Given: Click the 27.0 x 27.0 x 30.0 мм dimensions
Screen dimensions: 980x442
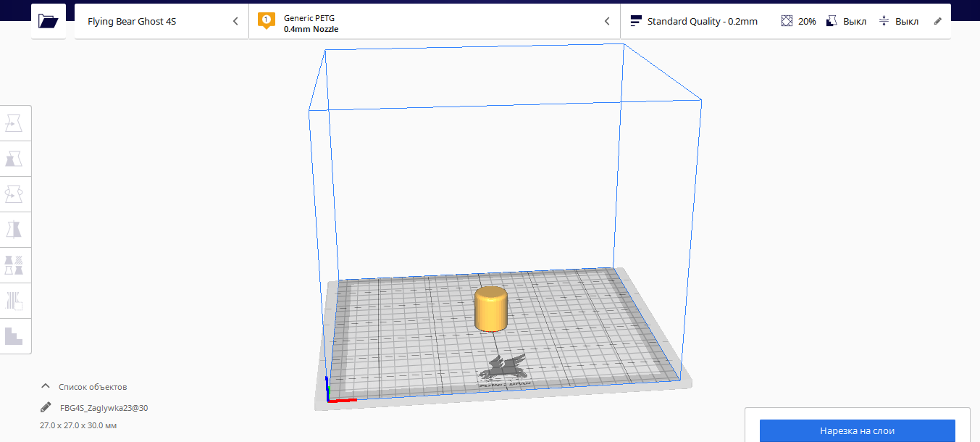Looking at the screenshot, I should click(78, 425).
